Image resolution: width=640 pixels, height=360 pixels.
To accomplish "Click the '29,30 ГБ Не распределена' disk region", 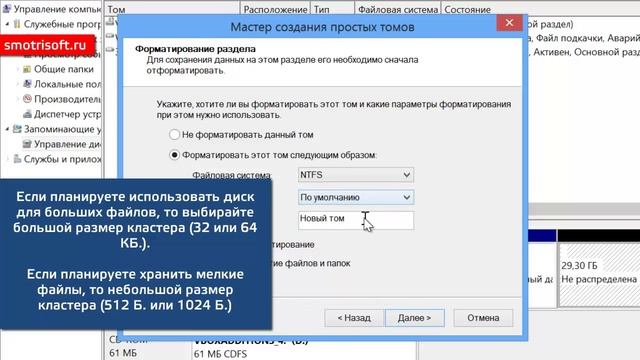I will [599, 274].
